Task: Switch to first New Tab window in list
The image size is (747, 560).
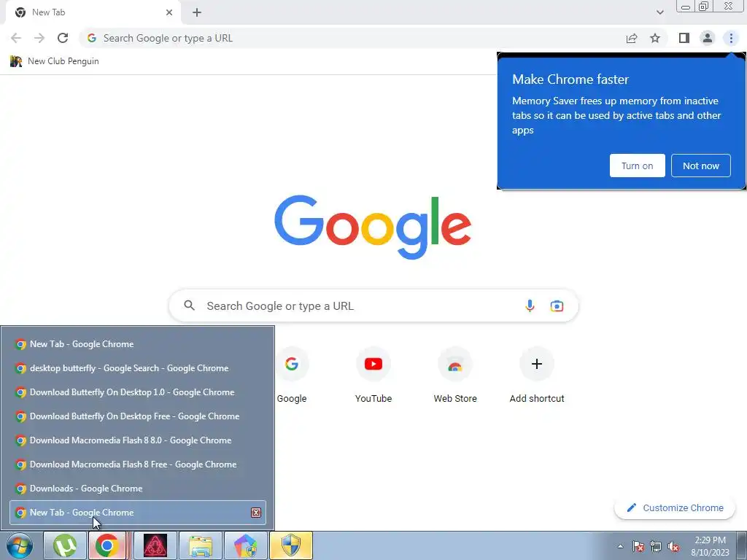Action: 138,344
